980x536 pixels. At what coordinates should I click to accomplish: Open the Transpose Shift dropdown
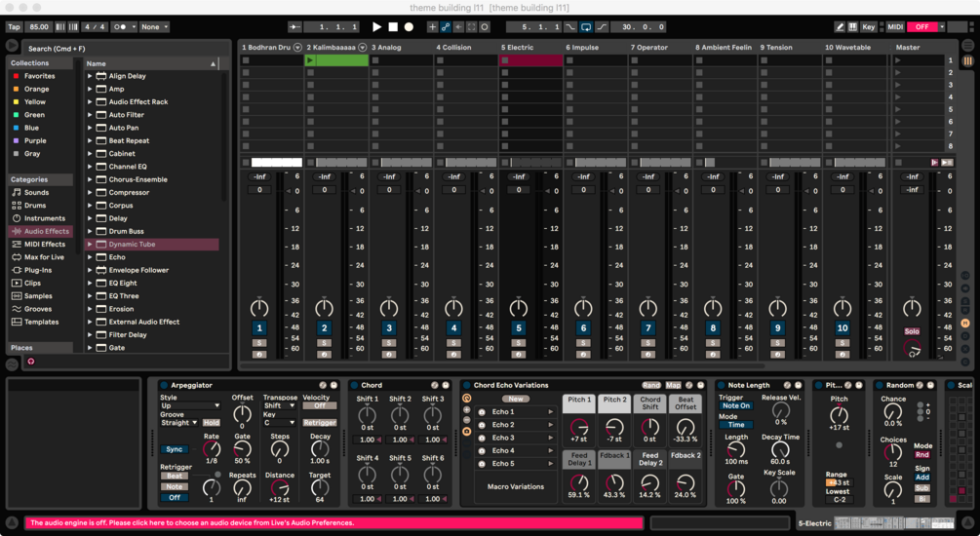(x=279, y=405)
